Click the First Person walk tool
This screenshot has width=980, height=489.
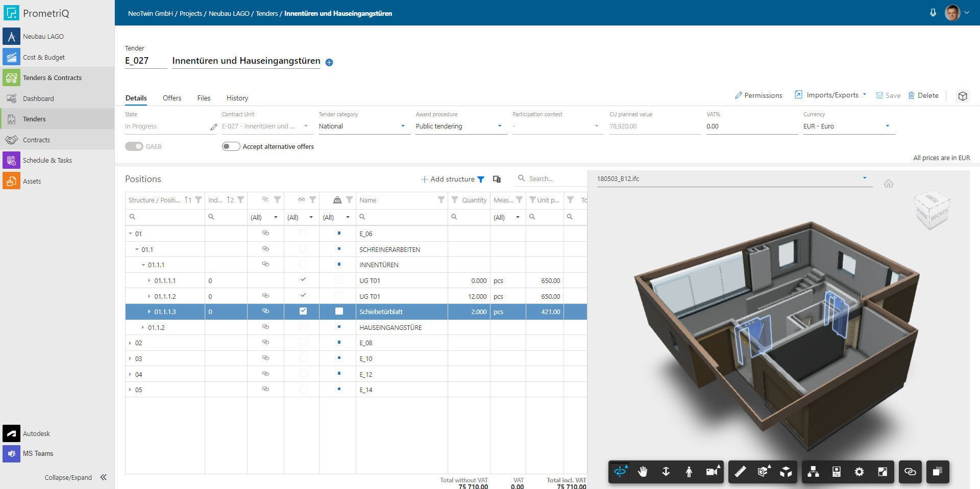[x=689, y=472]
